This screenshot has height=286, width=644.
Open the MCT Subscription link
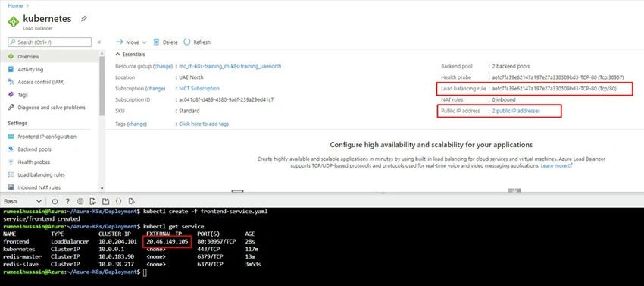[199, 88]
